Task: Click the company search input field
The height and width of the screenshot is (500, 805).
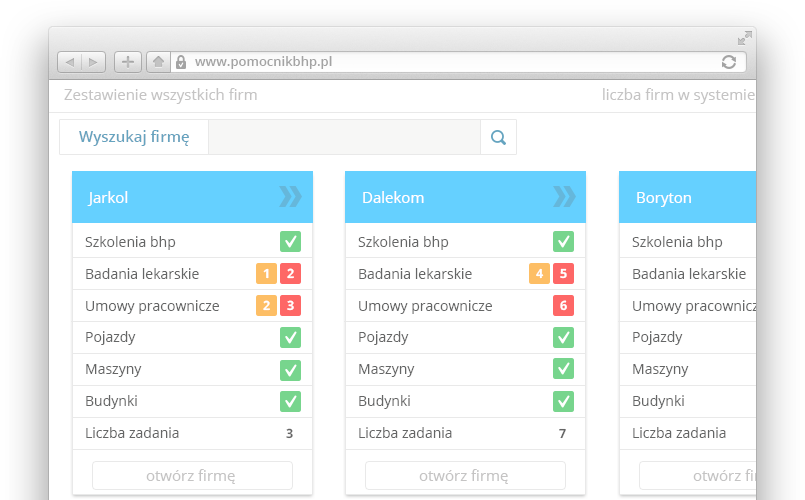Action: 344,138
